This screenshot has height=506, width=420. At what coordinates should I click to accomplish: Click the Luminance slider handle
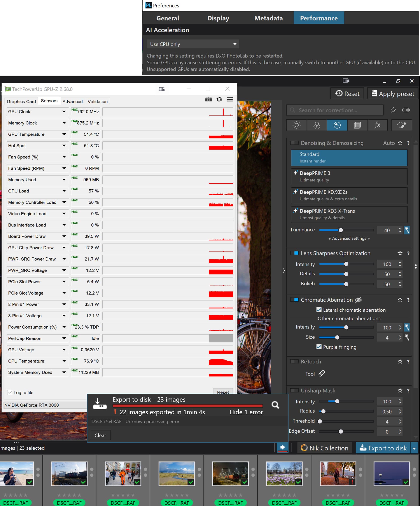coord(340,230)
